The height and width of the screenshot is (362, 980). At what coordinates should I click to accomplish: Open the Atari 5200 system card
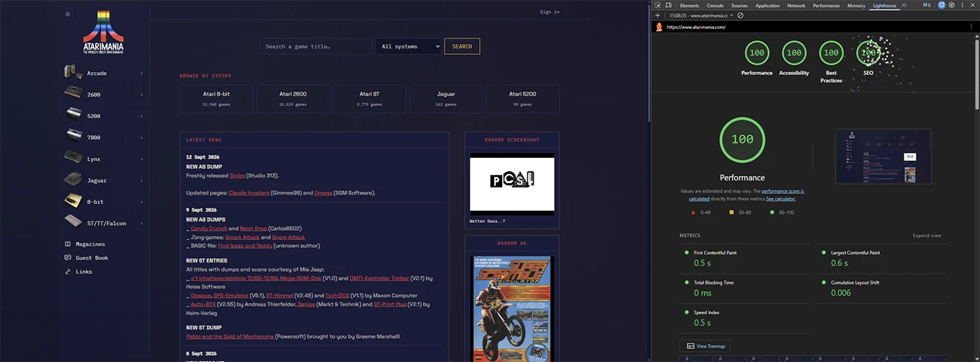click(x=522, y=99)
